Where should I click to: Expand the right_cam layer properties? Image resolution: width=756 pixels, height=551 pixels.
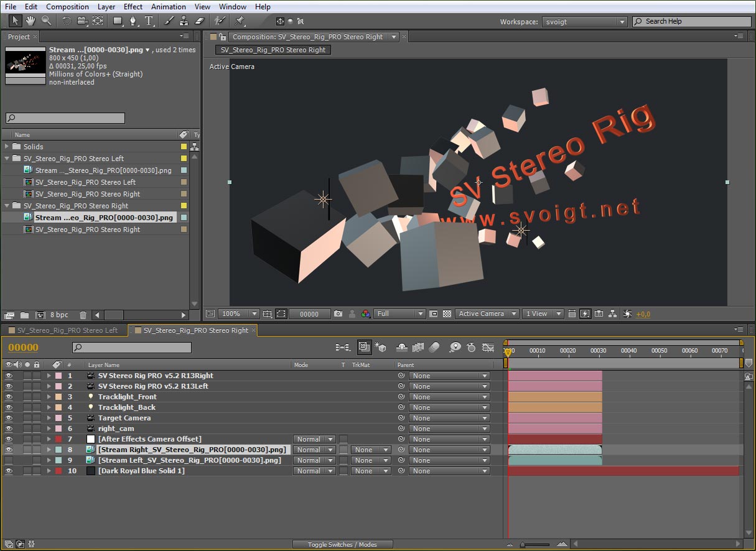[49, 428]
